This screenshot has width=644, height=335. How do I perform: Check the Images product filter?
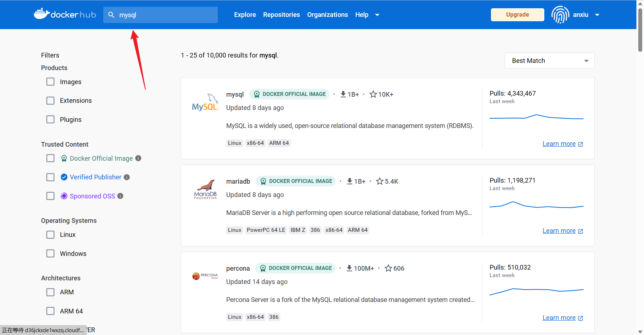[50, 82]
